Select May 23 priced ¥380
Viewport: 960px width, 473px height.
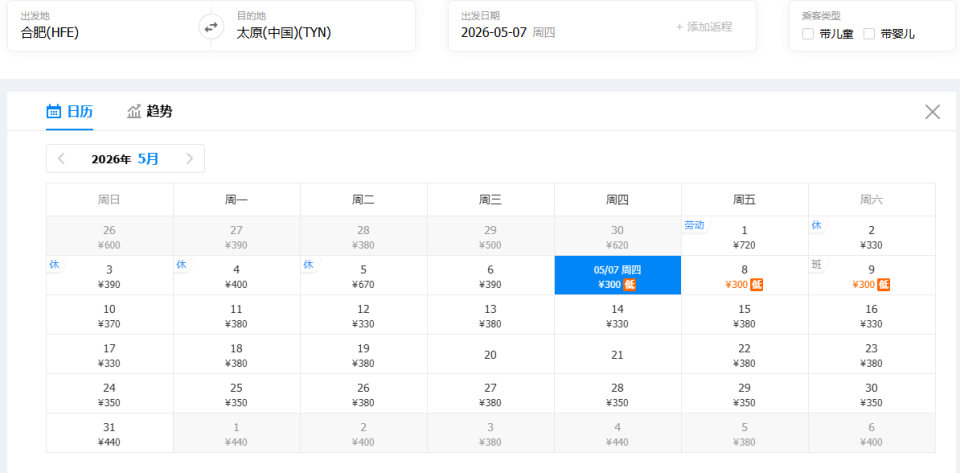[x=872, y=354]
